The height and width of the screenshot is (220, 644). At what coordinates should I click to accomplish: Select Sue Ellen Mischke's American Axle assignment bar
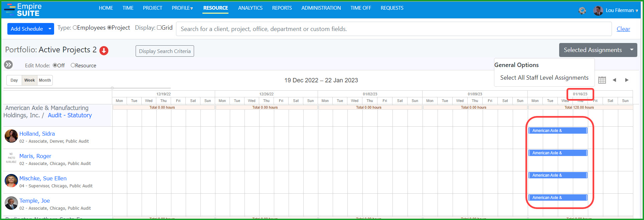point(558,175)
